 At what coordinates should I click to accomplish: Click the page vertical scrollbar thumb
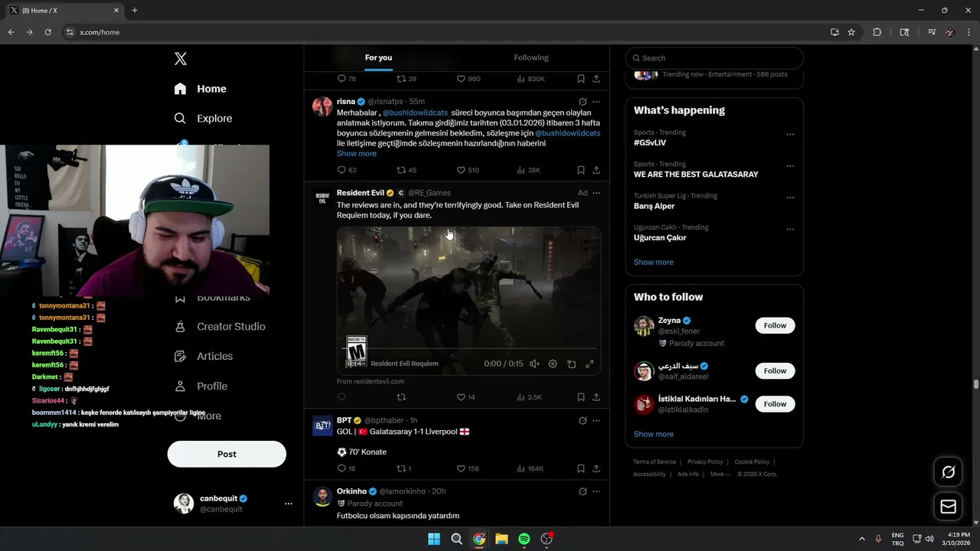point(976,384)
